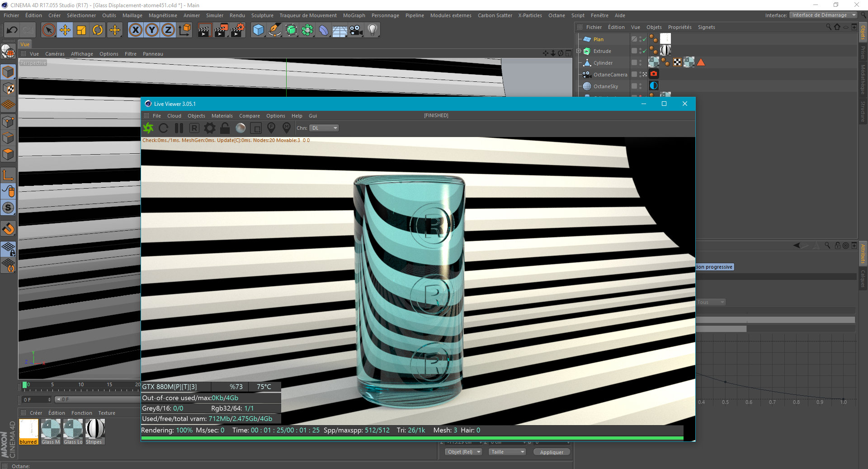Pause rendering in Live Viewer
The width and height of the screenshot is (868, 469).
click(179, 128)
